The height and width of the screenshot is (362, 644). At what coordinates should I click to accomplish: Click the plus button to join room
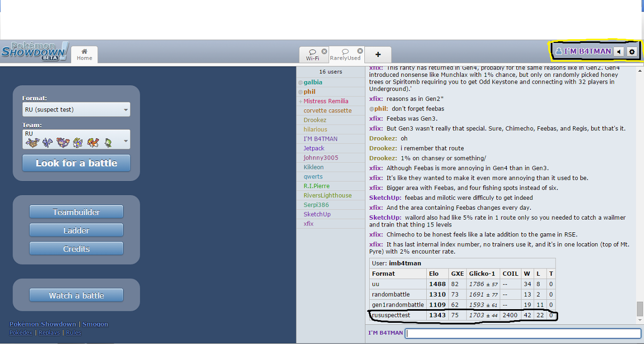[378, 54]
